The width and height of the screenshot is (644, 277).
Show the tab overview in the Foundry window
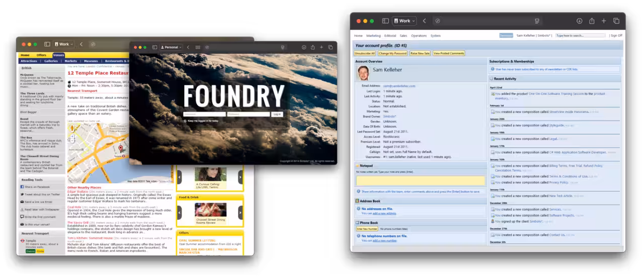[331, 47]
